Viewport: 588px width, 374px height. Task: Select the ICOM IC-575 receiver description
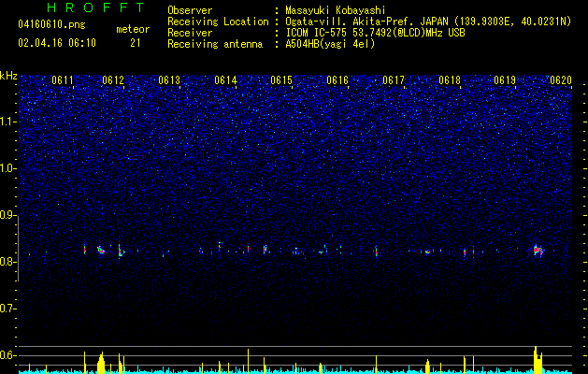point(375,33)
